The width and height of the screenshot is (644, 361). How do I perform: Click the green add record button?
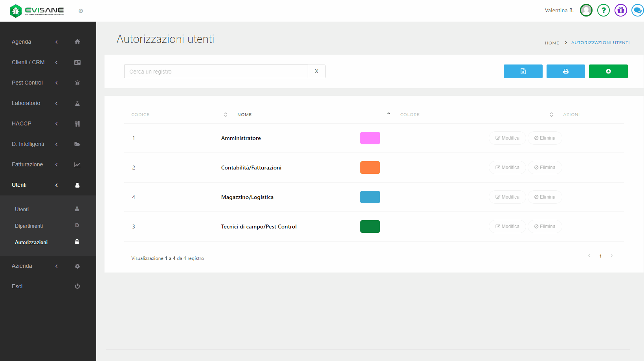tap(608, 71)
